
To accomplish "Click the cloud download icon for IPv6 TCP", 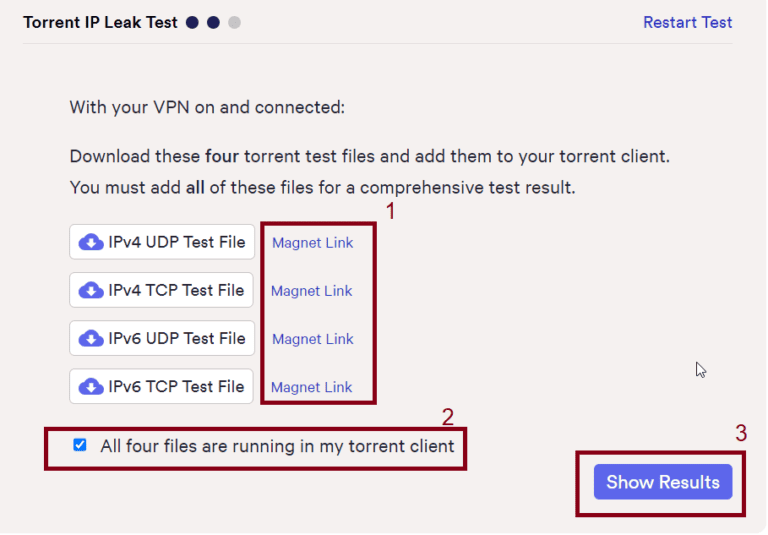I will coord(91,387).
